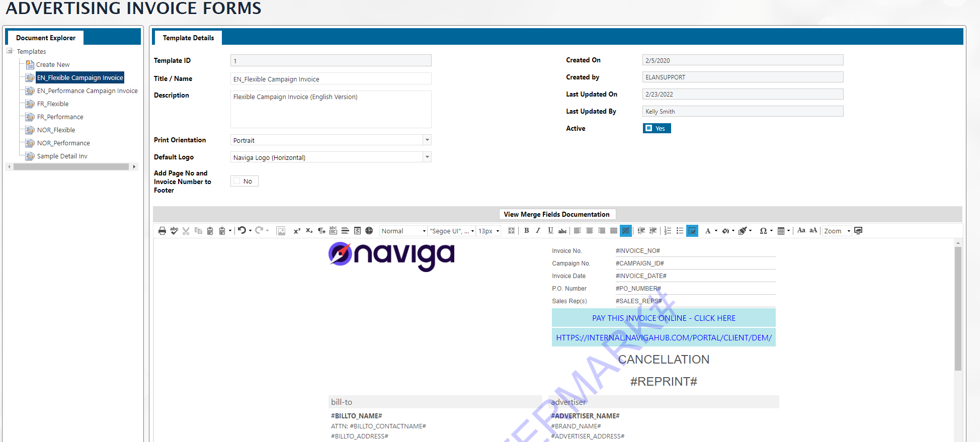Click the Title / Name input field

pyautogui.click(x=331, y=79)
